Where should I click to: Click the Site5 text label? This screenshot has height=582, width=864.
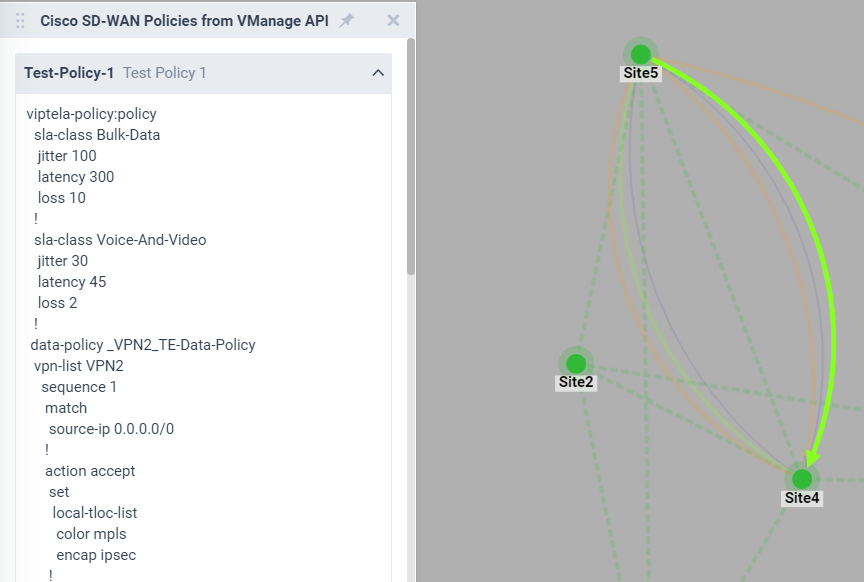click(641, 73)
